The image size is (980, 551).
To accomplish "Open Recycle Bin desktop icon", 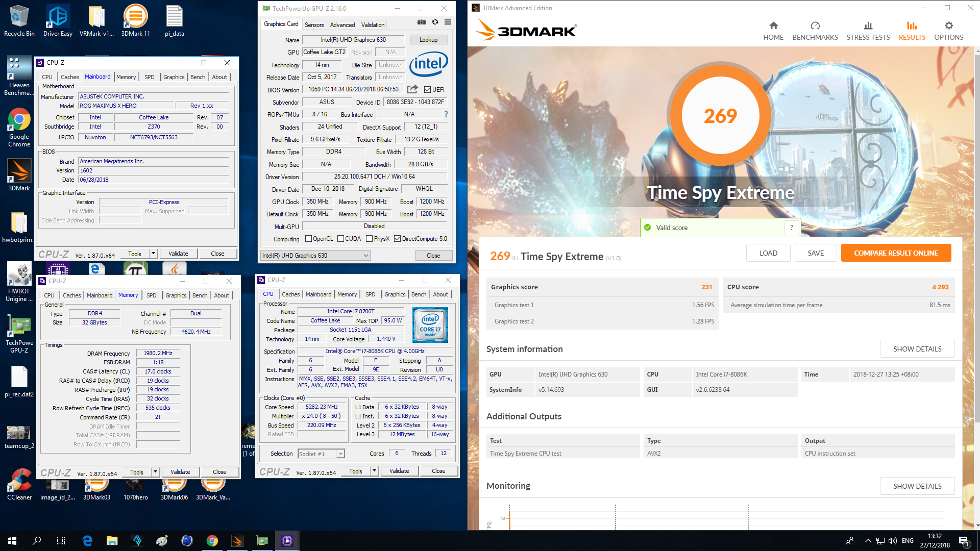I will (x=19, y=21).
